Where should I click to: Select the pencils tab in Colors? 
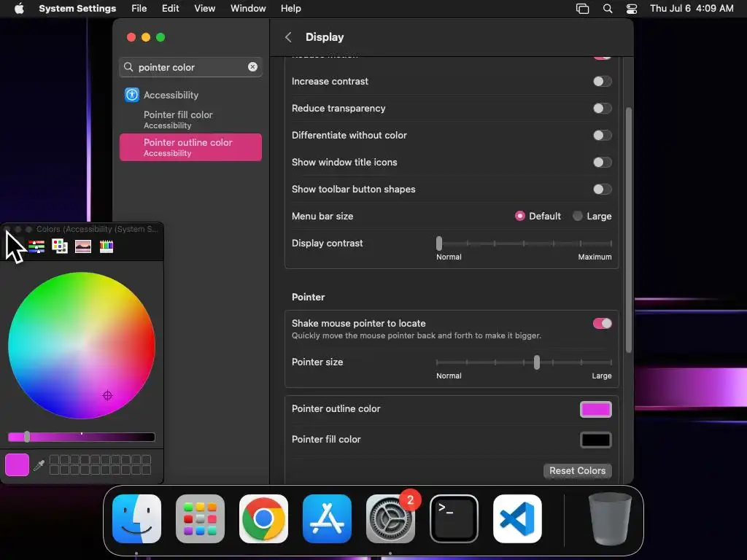click(x=107, y=246)
